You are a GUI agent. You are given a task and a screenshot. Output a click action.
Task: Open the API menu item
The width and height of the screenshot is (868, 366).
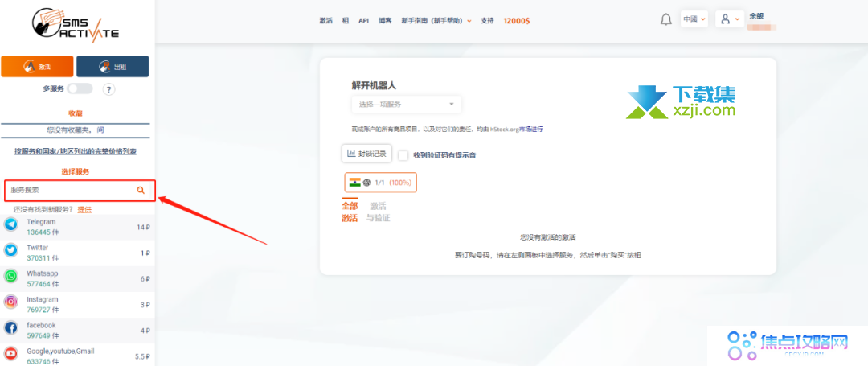pos(364,20)
